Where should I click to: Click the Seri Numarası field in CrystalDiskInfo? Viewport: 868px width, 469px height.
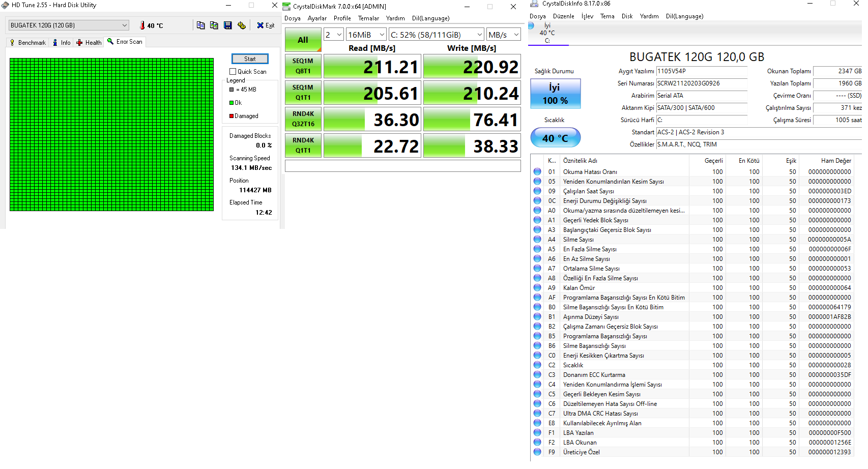[x=702, y=83]
